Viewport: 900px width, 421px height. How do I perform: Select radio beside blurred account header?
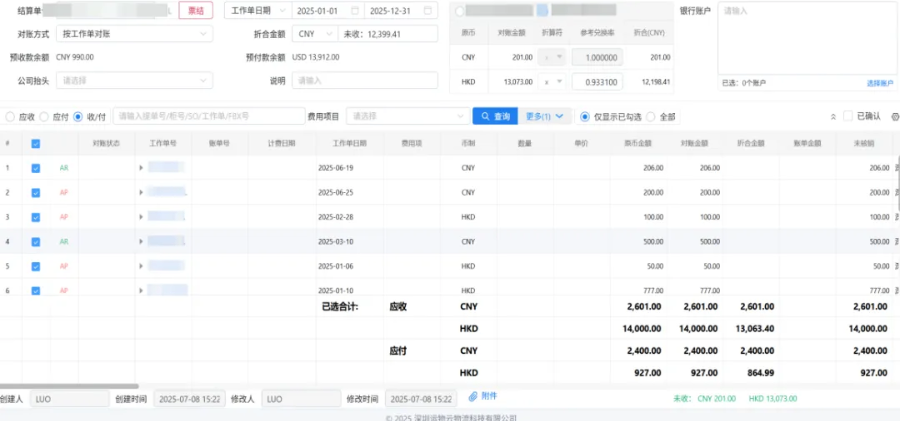coord(459,11)
